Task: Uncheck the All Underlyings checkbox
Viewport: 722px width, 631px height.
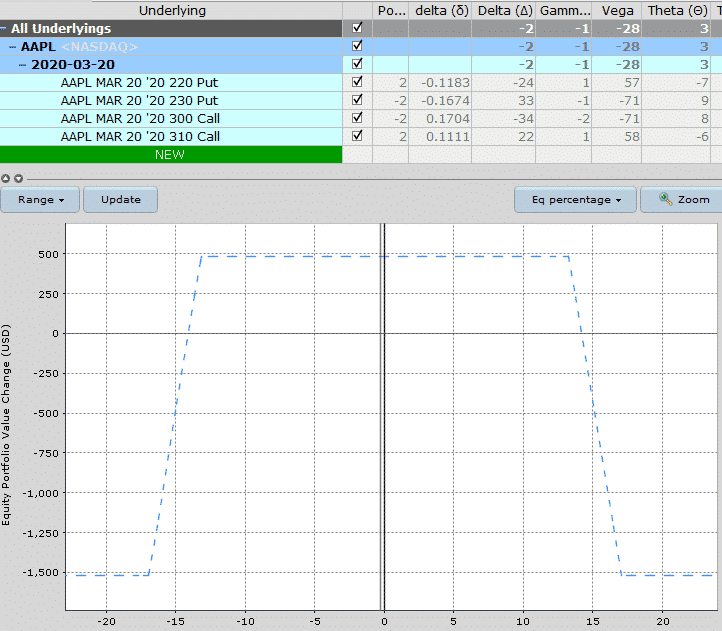Action: tap(357, 28)
